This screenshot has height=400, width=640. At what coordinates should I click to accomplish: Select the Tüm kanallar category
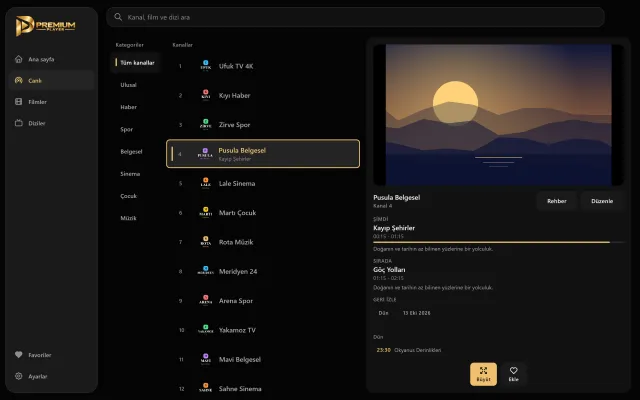pos(136,62)
